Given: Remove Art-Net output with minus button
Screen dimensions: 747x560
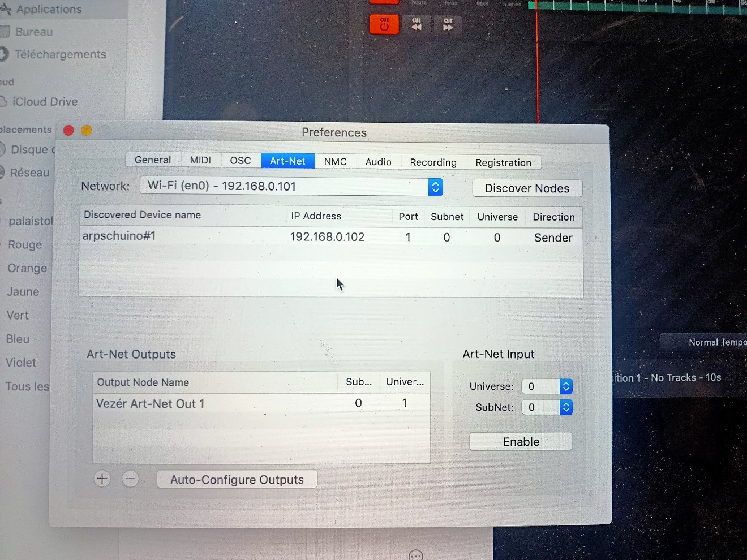Looking at the screenshot, I should (x=131, y=479).
